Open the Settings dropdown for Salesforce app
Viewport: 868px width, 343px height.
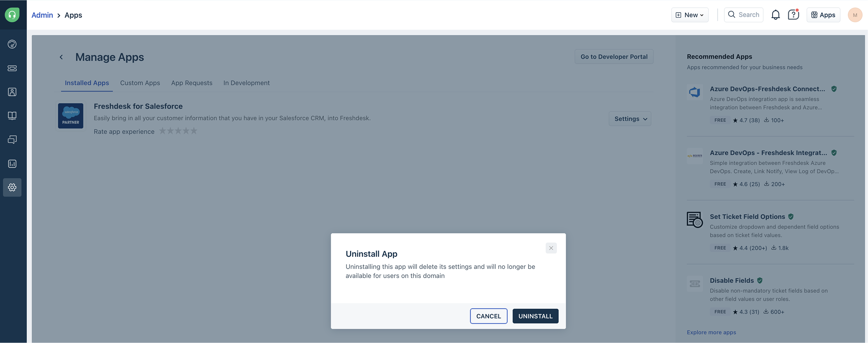click(x=630, y=118)
